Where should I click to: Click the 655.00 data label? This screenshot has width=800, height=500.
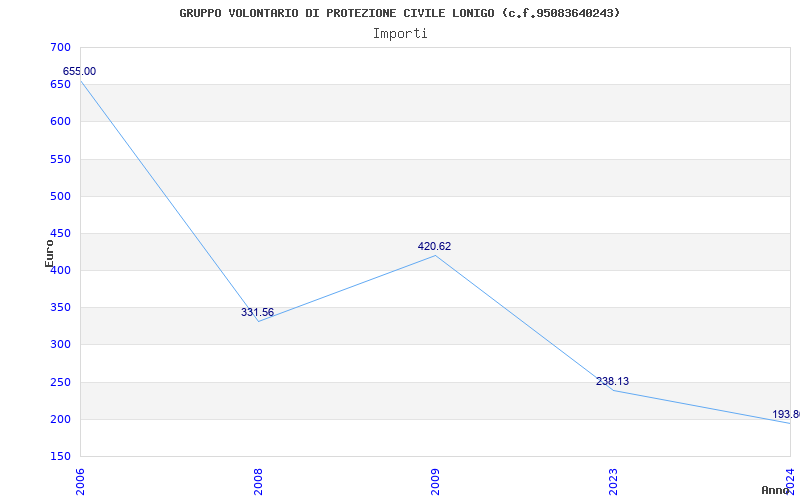pyautogui.click(x=79, y=71)
